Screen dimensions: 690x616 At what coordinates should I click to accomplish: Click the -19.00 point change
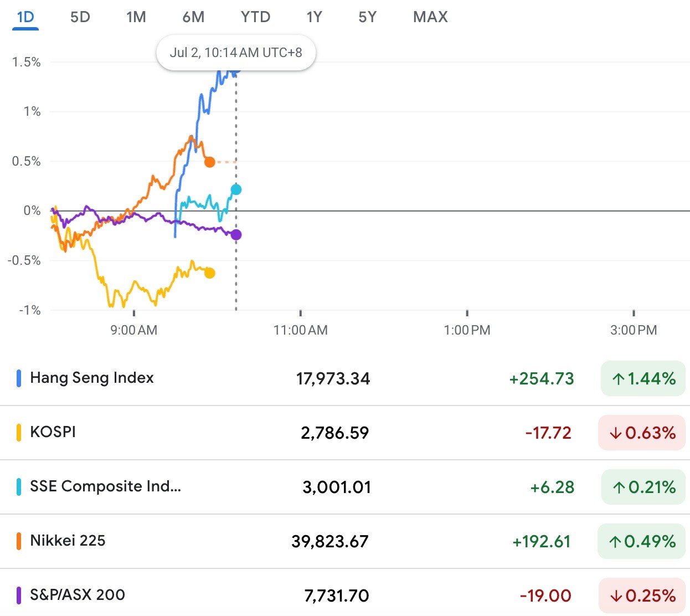(545, 596)
